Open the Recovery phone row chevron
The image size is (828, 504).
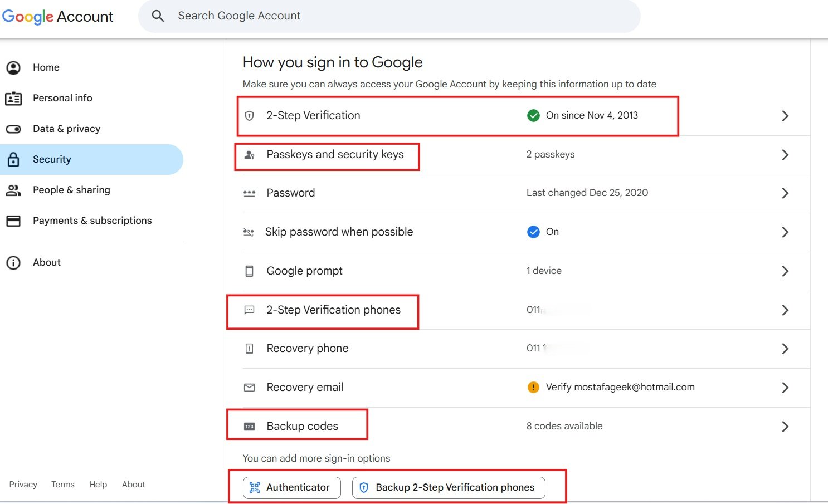pos(785,349)
